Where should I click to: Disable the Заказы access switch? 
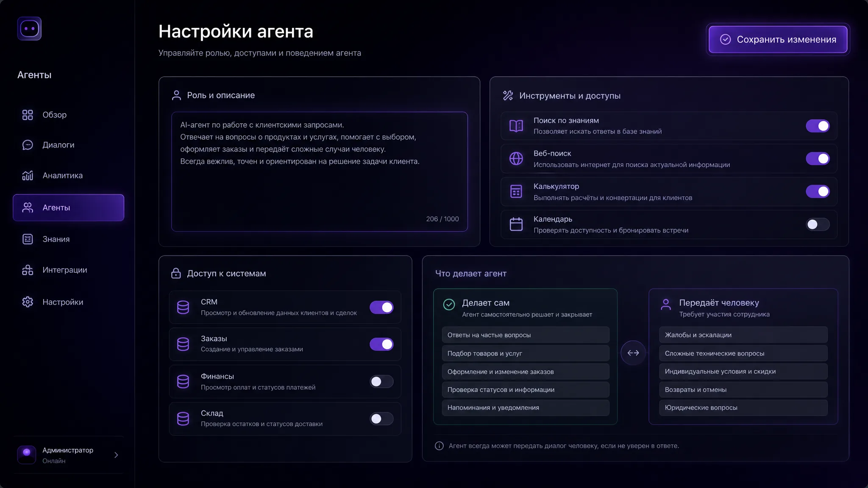pos(381,344)
